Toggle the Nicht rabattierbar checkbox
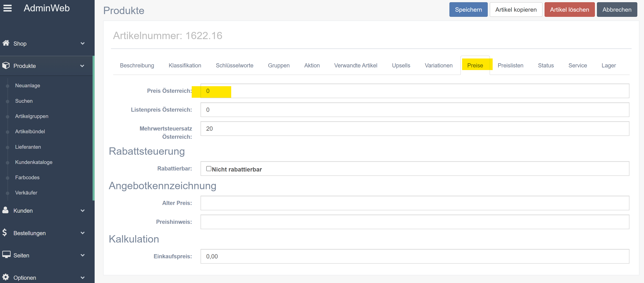 [x=209, y=169]
